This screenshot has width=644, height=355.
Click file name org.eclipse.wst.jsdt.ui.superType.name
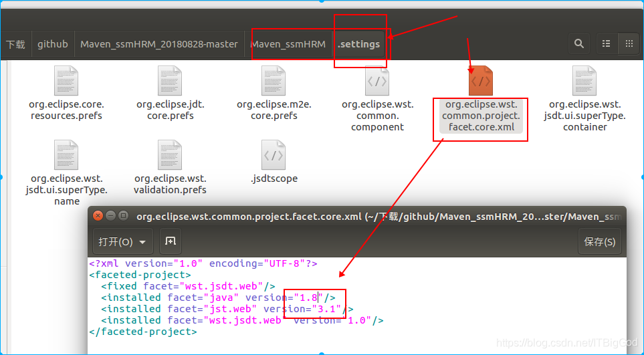click(66, 190)
